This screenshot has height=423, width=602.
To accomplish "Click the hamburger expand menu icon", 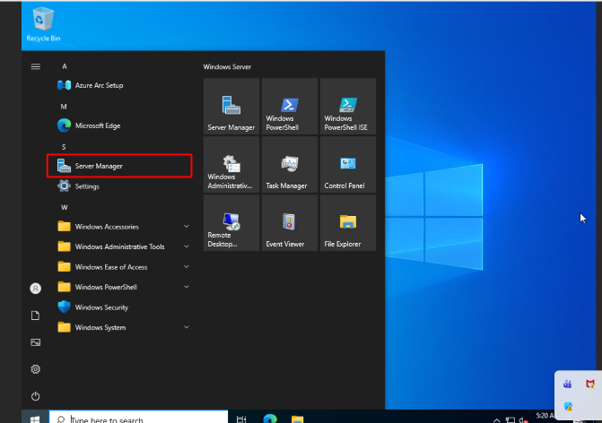I will (x=35, y=67).
